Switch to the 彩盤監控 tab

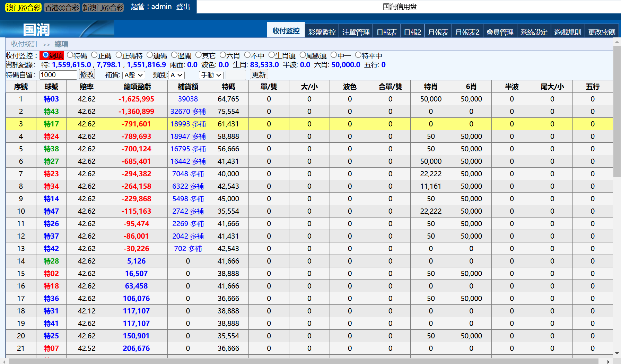322,32
